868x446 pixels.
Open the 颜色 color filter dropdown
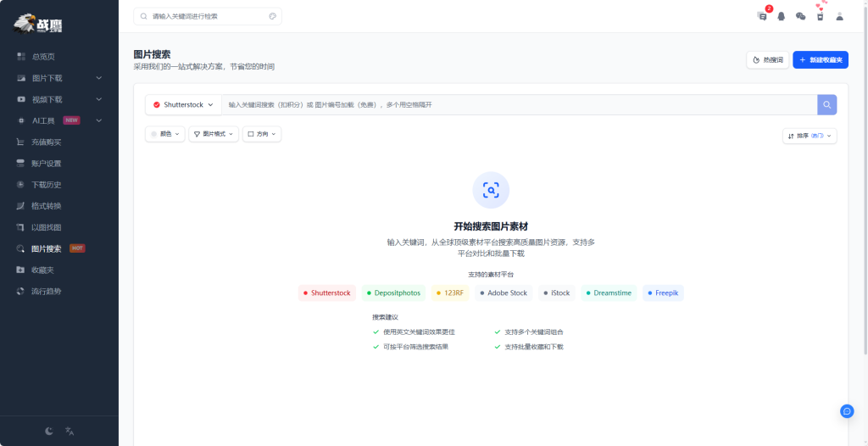point(165,134)
